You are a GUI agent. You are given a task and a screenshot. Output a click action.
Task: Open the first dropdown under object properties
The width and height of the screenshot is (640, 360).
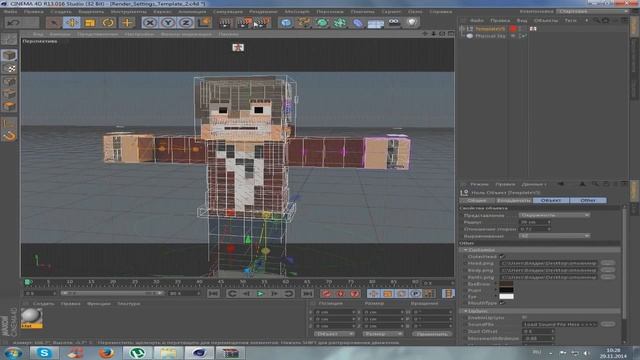(554, 215)
